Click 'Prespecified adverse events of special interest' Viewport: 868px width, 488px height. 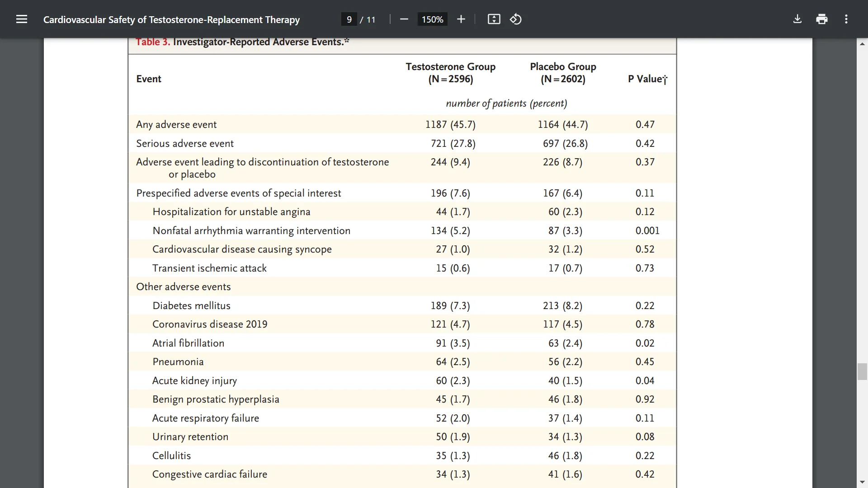click(x=239, y=193)
